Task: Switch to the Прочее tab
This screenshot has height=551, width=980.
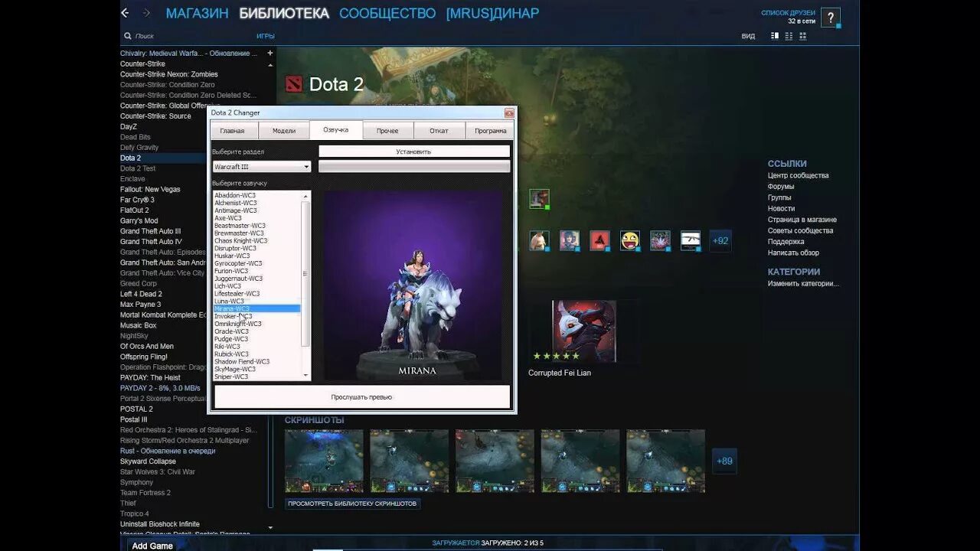Action: tap(387, 131)
